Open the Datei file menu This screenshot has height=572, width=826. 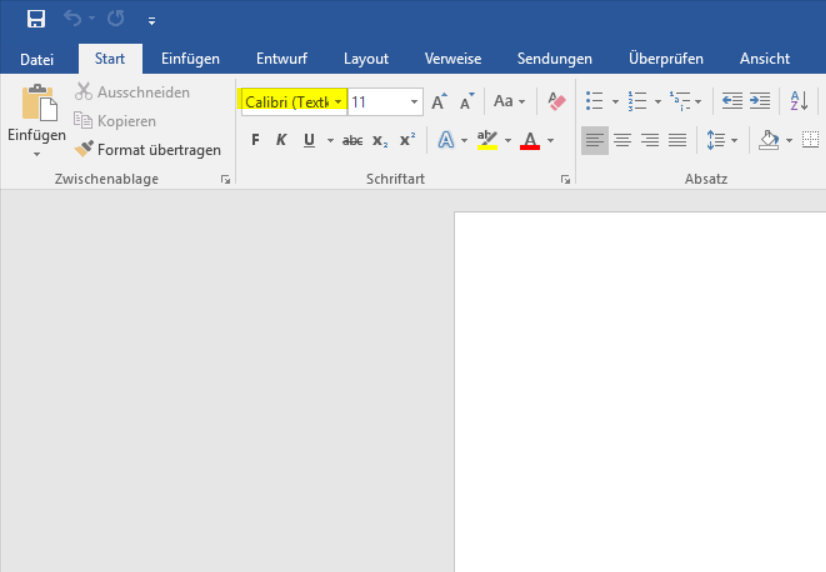tap(37, 59)
